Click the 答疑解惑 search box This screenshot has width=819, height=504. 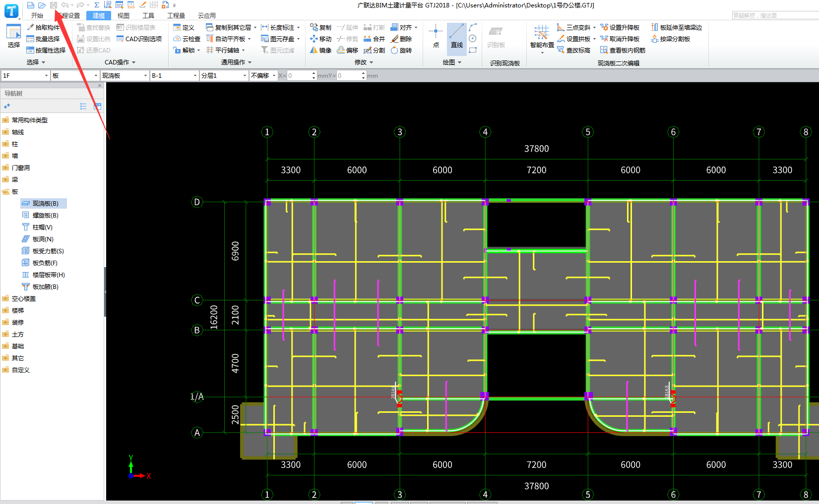775,15
